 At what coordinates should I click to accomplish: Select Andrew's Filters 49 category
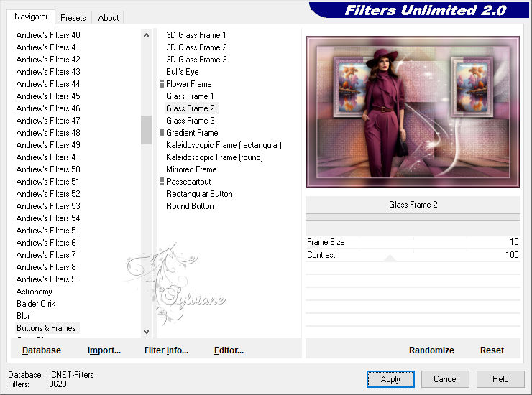pos(48,145)
